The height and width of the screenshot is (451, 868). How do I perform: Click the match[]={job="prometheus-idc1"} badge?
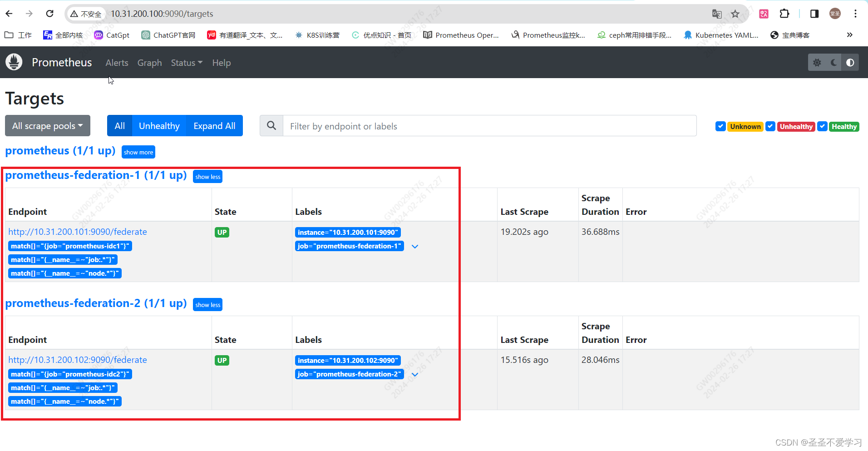[70, 246]
